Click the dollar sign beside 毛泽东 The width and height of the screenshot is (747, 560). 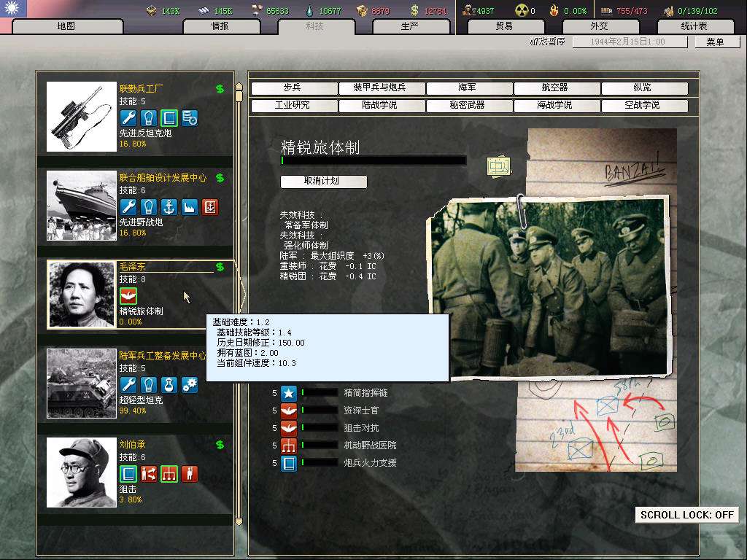(x=220, y=267)
